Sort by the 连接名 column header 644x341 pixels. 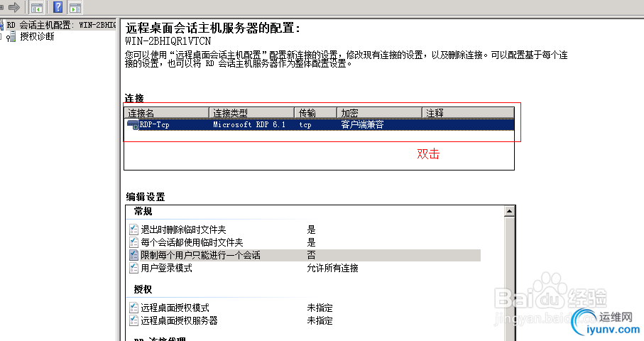[166, 112]
